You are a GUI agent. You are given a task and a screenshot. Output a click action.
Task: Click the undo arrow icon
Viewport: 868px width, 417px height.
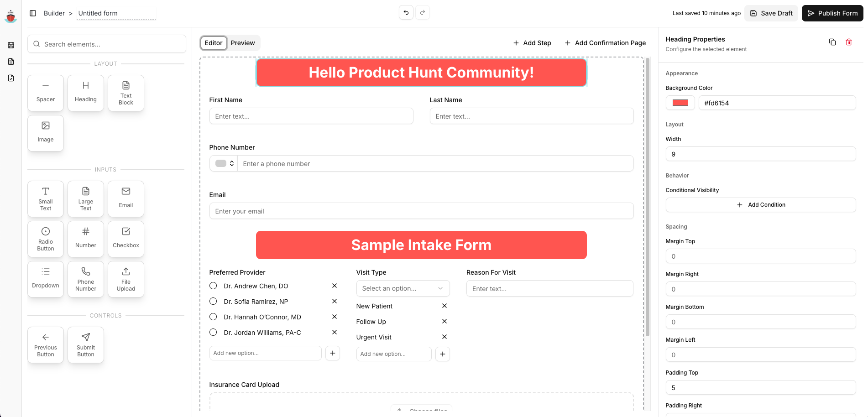click(x=406, y=12)
